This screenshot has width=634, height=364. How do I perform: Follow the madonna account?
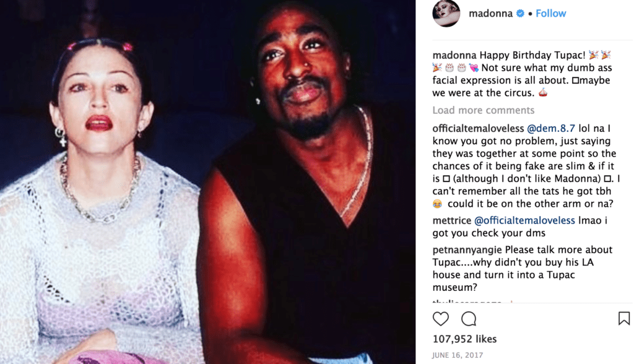pos(550,14)
